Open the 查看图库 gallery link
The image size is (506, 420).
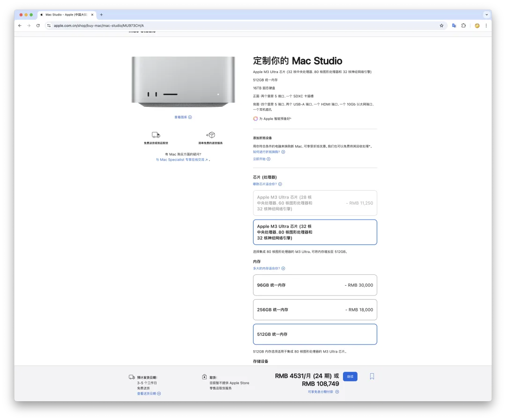coord(183,117)
